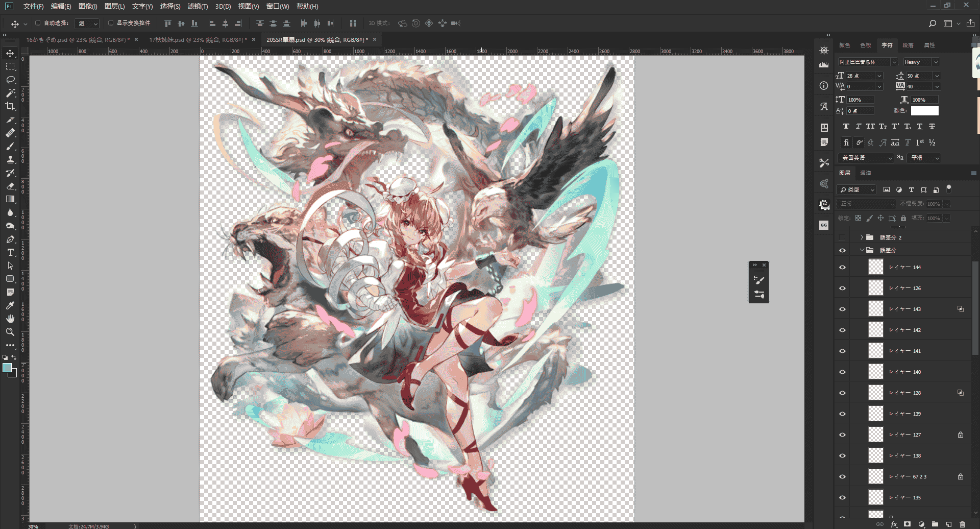Select the Brush tool
The height and width of the screenshot is (529, 980).
coord(10,146)
